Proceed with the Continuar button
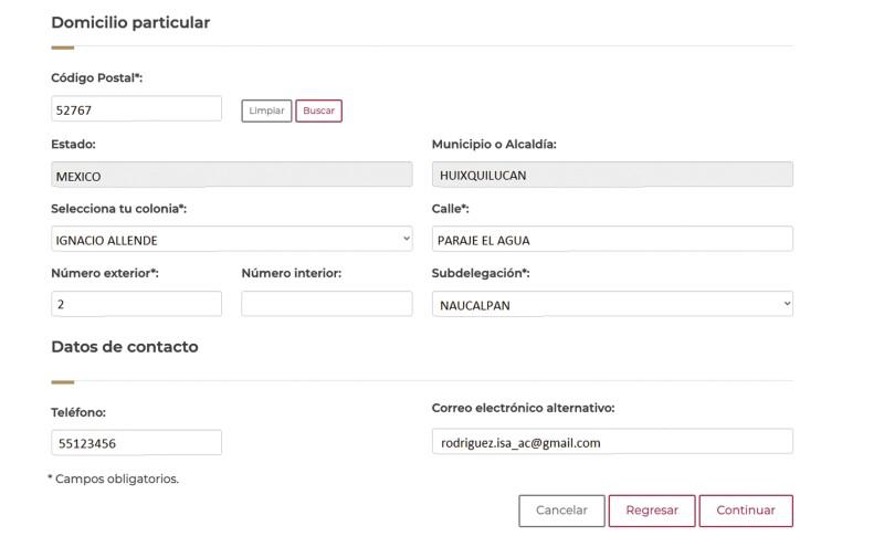The image size is (884, 548). pos(746,511)
